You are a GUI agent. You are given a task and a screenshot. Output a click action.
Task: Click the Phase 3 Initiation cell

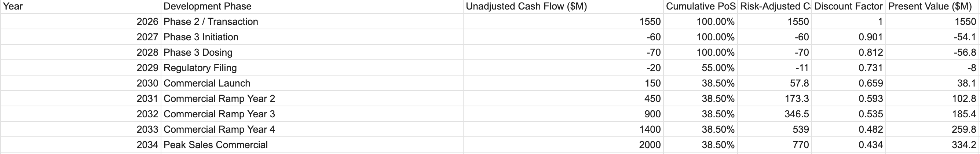point(312,37)
